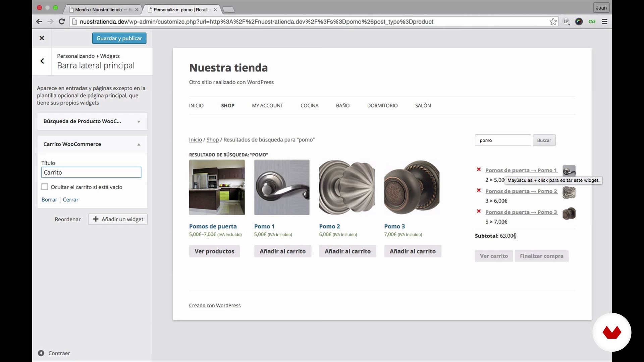Open COCINA menu item

coord(310,106)
